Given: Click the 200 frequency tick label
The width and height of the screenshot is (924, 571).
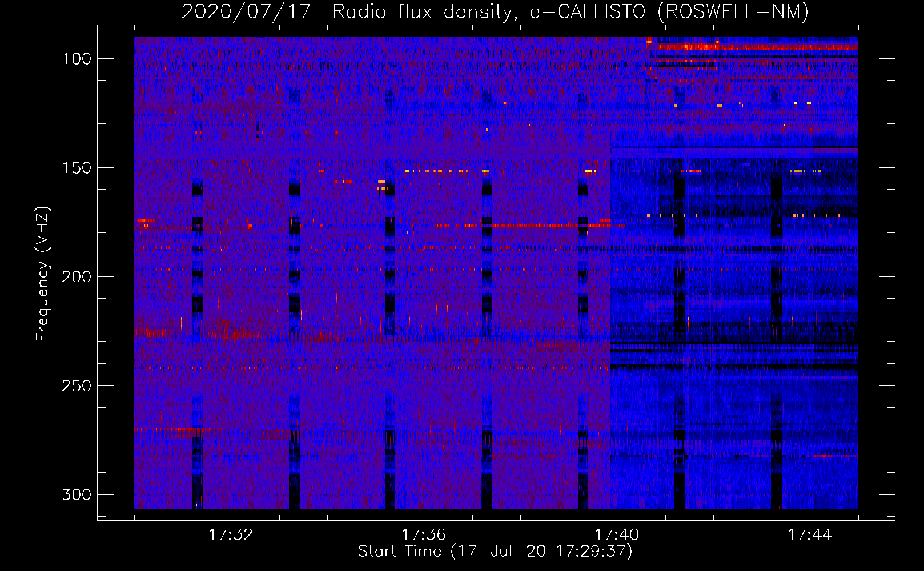Looking at the screenshot, I should pos(77,277).
